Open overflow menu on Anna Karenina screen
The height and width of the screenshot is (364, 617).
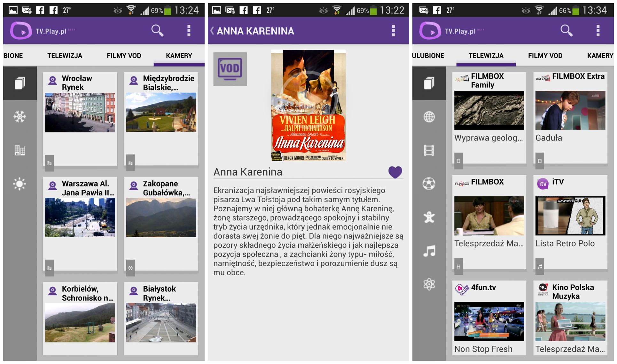393,31
